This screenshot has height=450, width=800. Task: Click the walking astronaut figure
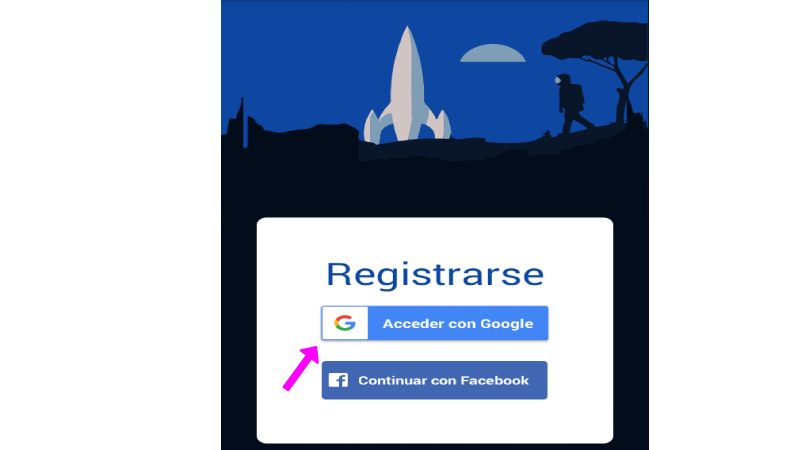[572, 104]
